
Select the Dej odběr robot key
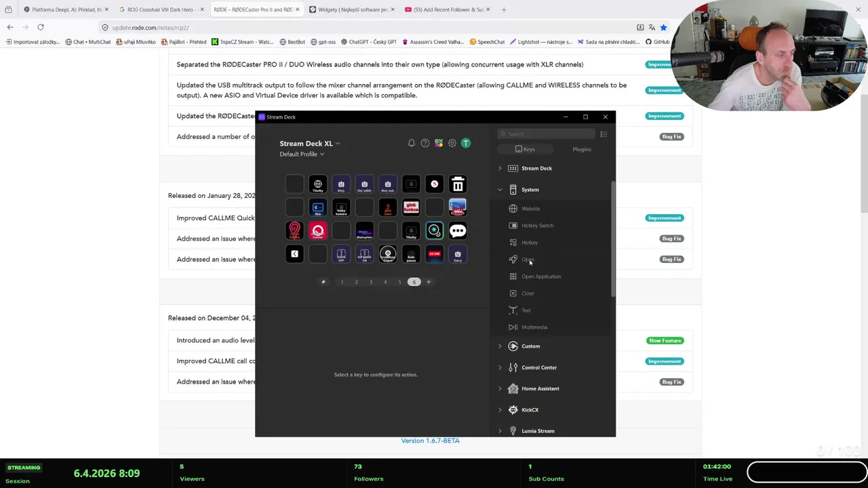[x=364, y=184]
